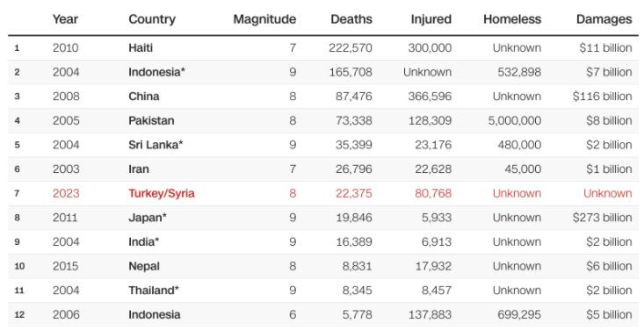Sort by the Year column header

click(65, 19)
